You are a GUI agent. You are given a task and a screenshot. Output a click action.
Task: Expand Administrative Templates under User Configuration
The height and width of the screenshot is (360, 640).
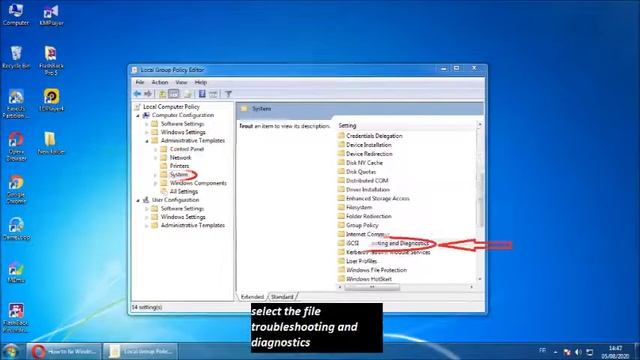click(147, 226)
